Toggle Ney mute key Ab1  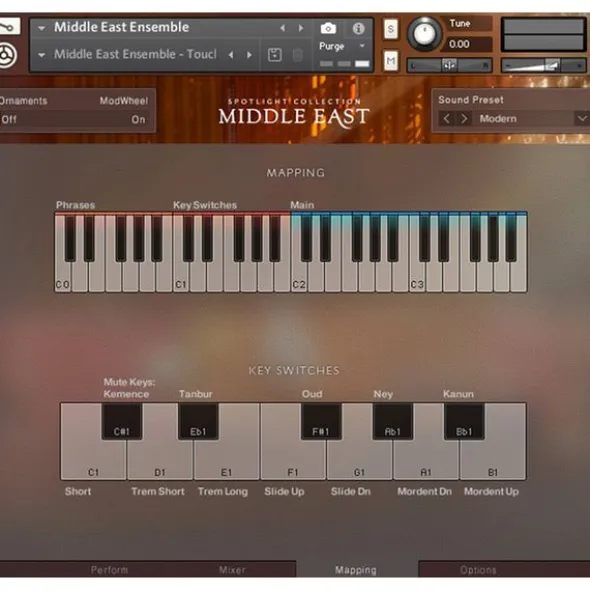393,421
